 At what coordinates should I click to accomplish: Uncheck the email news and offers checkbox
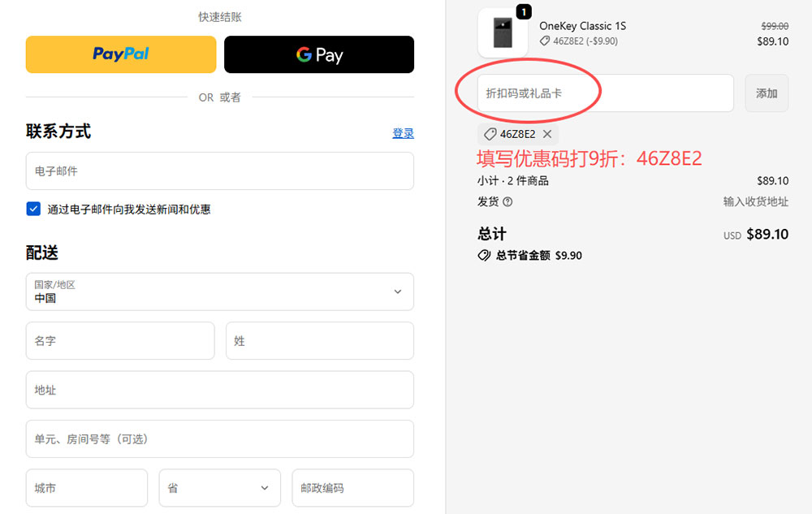tap(33, 209)
